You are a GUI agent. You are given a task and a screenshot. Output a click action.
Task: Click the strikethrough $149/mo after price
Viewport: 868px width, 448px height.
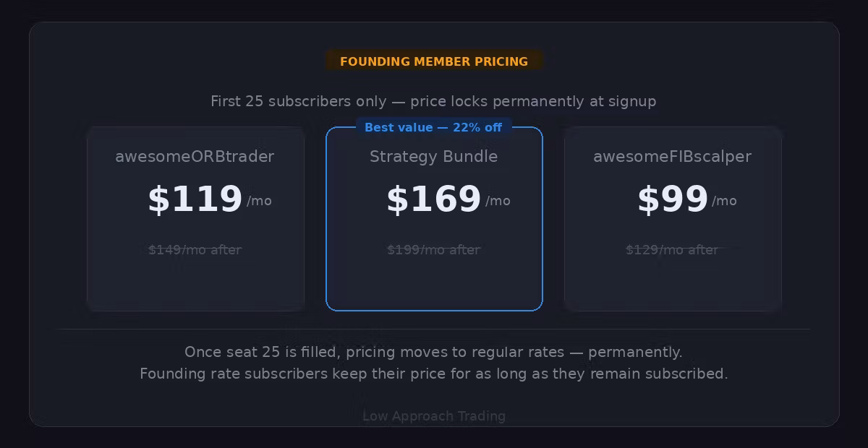(195, 249)
